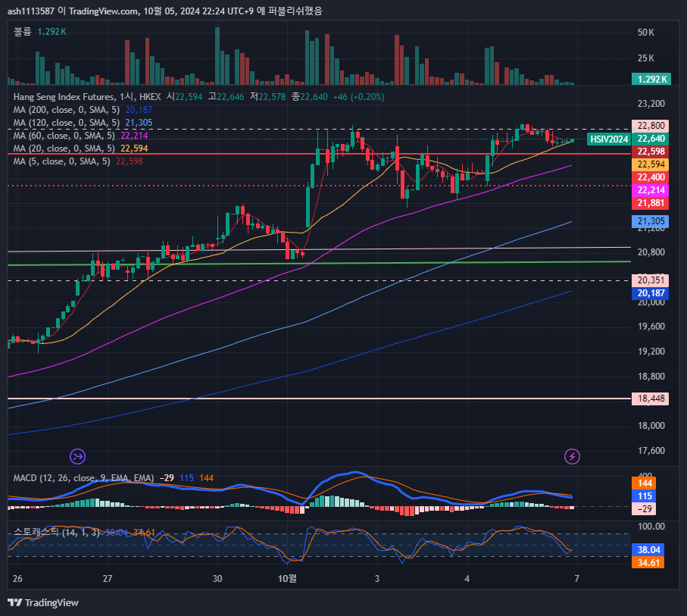The image size is (687, 616).
Task: Click the 10월 label on time axis
Action: pos(288,578)
